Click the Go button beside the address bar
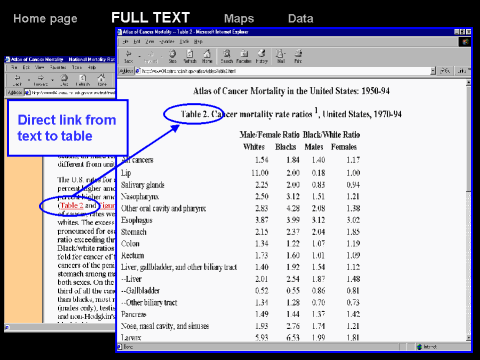 (x=445, y=71)
